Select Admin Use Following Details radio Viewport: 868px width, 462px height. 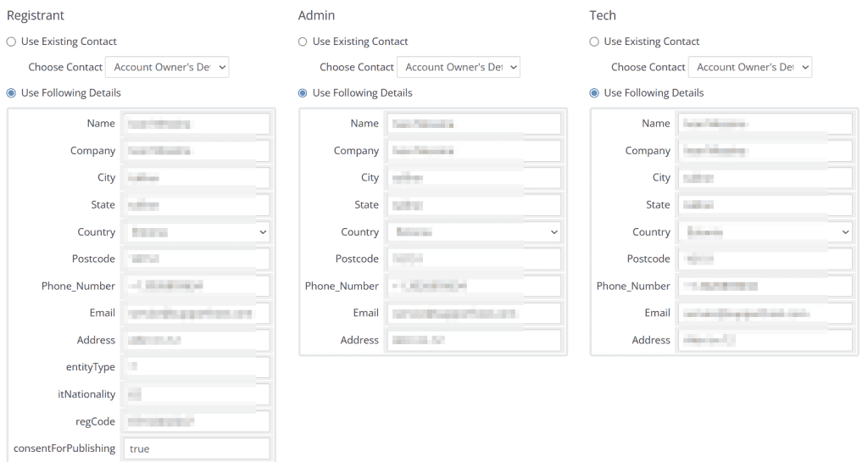[303, 93]
